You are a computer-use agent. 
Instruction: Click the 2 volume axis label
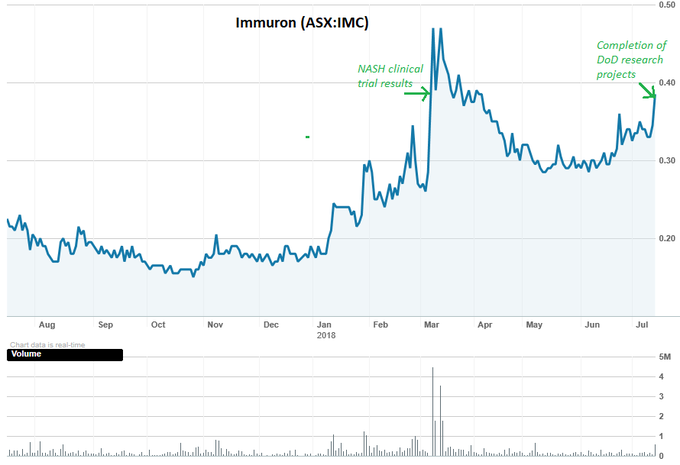[661, 416]
